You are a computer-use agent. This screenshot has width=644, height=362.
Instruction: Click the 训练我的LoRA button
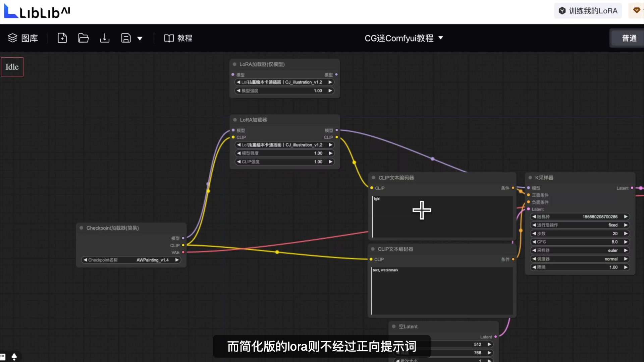pyautogui.click(x=588, y=11)
